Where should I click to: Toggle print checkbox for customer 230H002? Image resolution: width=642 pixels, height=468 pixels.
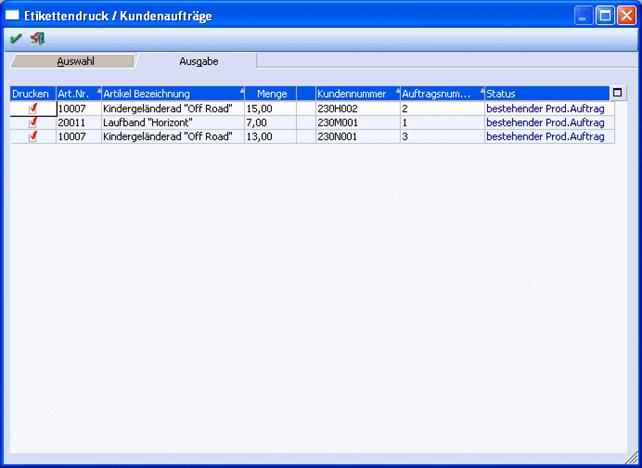tap(33, 108)
